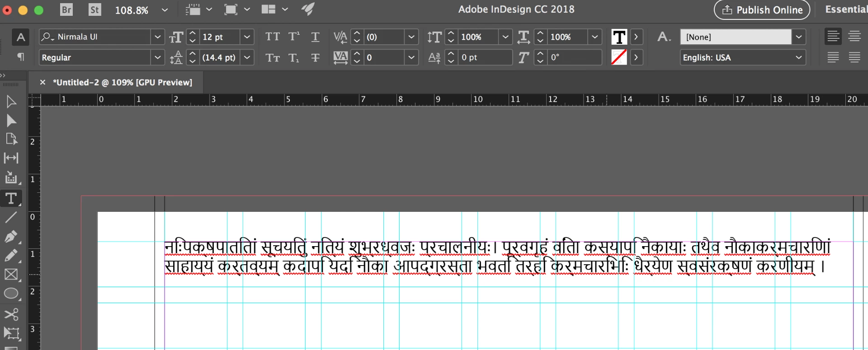
Task: Open the character style [None] dropdown
Action: tap(799, 37)
